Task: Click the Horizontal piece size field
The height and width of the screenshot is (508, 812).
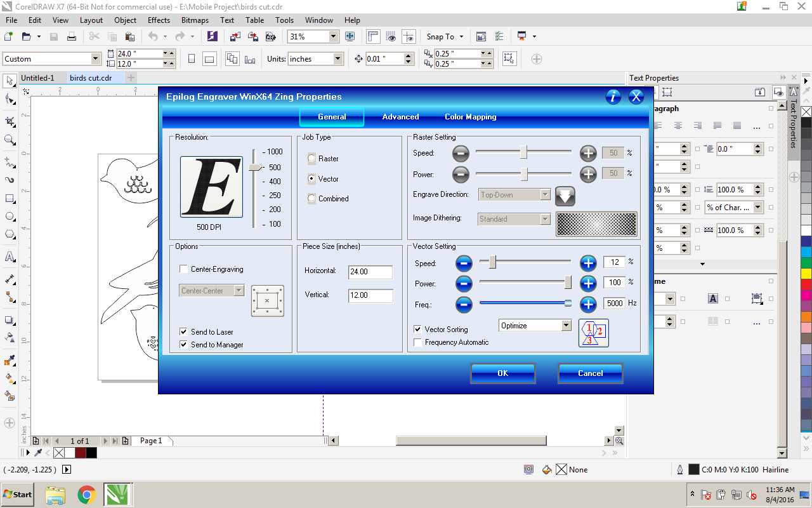Action: [x=370, y=272]
